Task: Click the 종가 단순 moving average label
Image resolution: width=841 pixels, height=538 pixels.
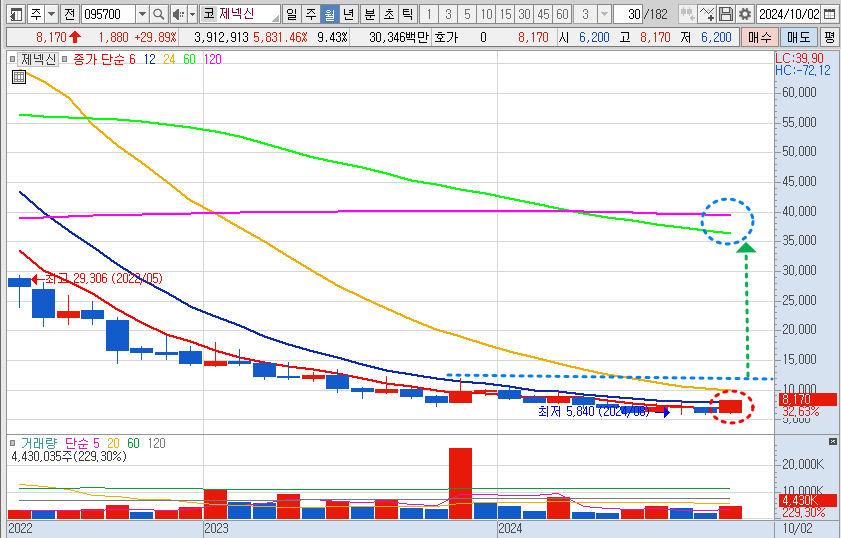Action: pos(98,59)
